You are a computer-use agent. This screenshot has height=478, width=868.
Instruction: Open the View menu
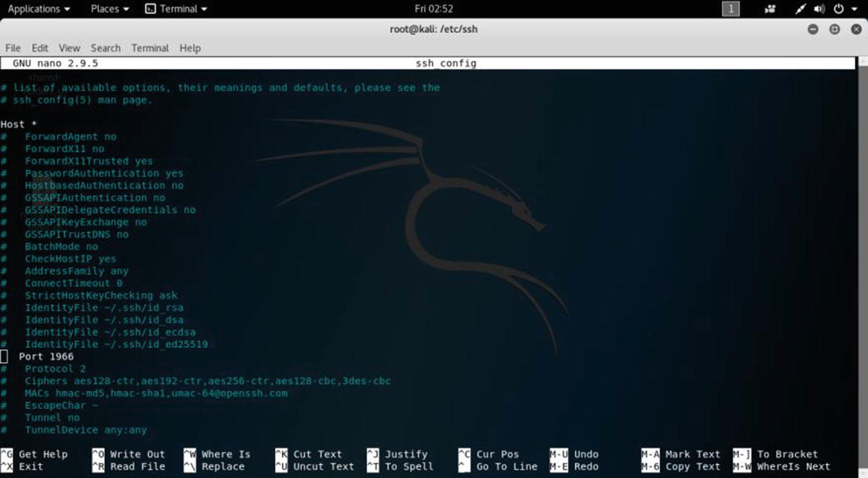(69, 48)
